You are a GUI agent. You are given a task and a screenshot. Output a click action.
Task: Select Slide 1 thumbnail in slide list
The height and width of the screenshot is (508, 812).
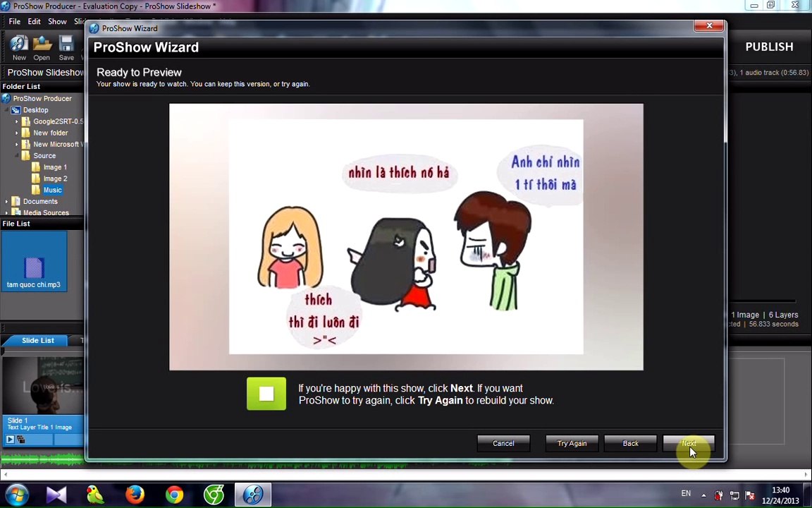[x=42, y=386]
